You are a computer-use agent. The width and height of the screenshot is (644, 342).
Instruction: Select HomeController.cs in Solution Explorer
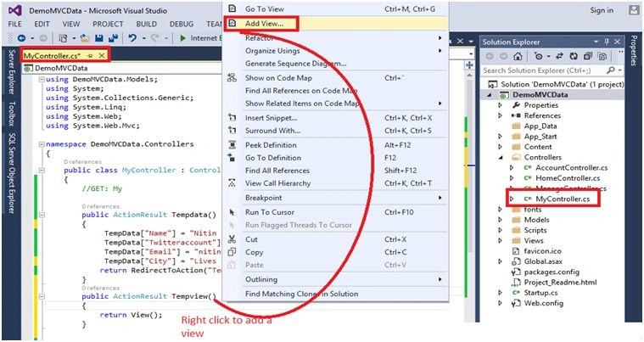568,178
